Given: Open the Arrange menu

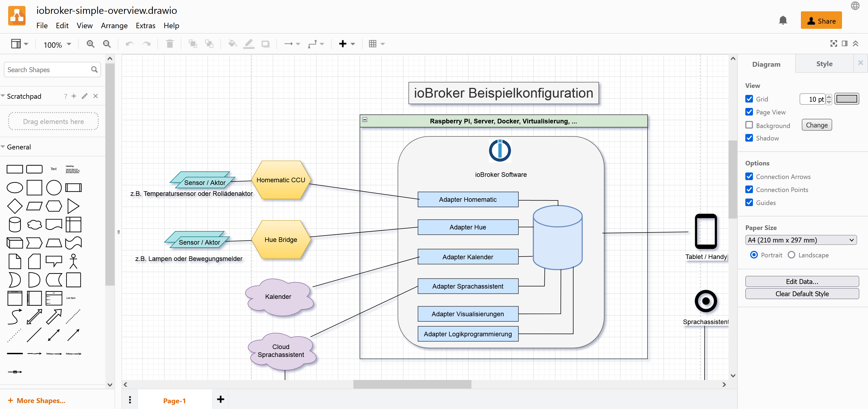Looking at the screenshot, I should (114, 25).
